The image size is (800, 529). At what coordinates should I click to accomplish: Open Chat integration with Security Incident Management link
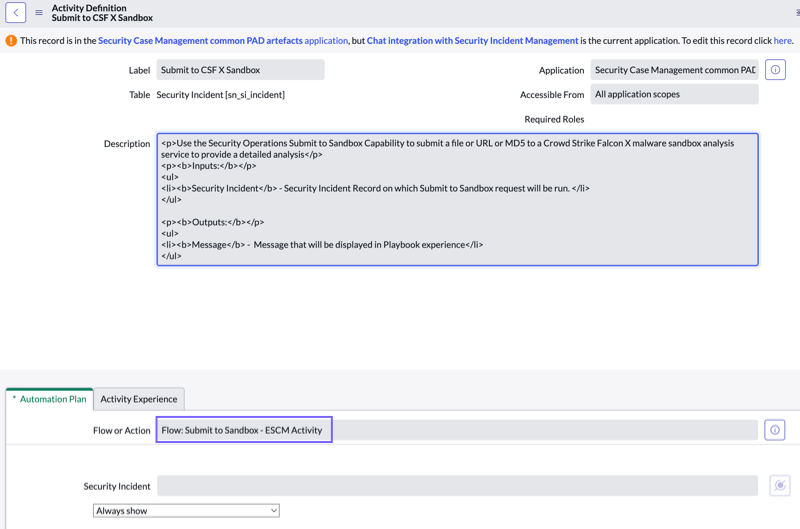[472, 41]
